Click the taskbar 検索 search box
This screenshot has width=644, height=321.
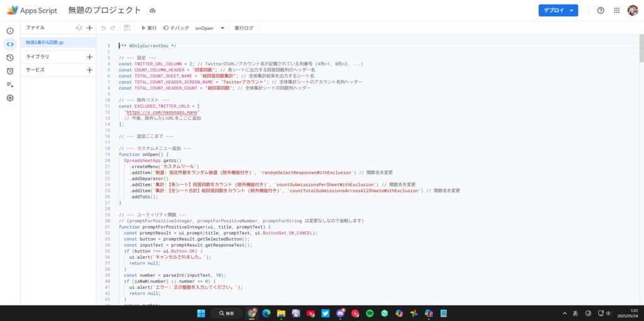[x=226, y=313]
